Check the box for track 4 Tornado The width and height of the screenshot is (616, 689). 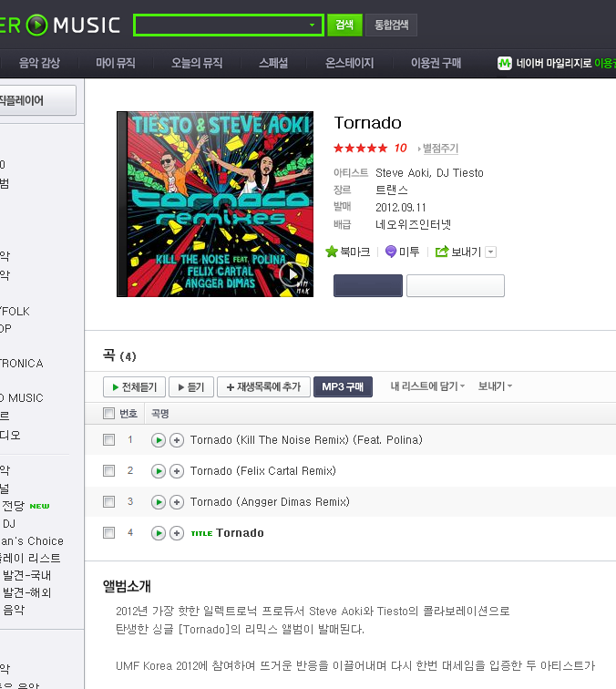(x=108, y=533)
